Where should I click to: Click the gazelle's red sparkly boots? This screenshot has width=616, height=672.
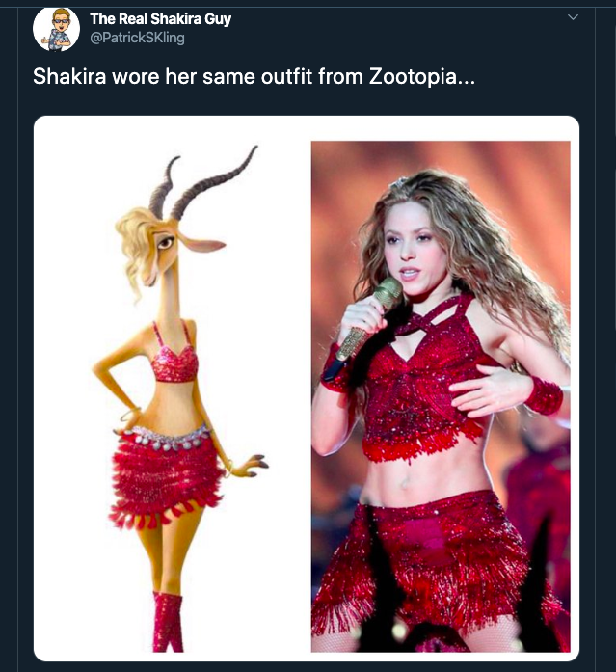(x=168, y=622)
